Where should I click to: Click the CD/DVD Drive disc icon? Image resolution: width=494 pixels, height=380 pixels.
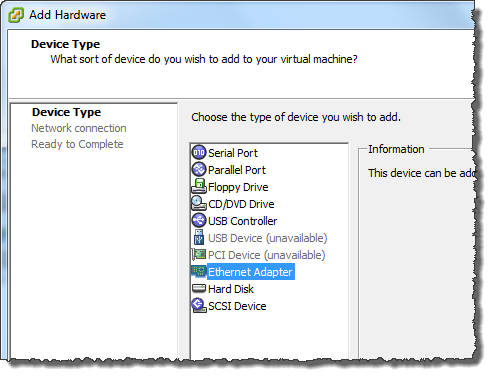199,203
